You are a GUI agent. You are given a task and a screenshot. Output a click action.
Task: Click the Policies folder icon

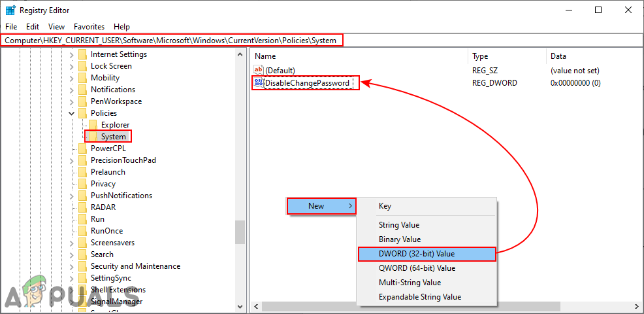click(x=82, y=113)
